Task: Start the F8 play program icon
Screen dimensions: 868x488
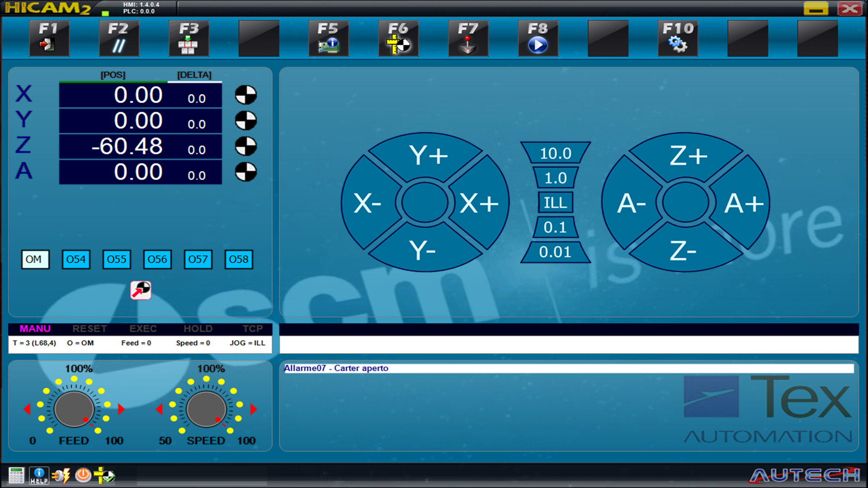Action: (x=538, y=38)
